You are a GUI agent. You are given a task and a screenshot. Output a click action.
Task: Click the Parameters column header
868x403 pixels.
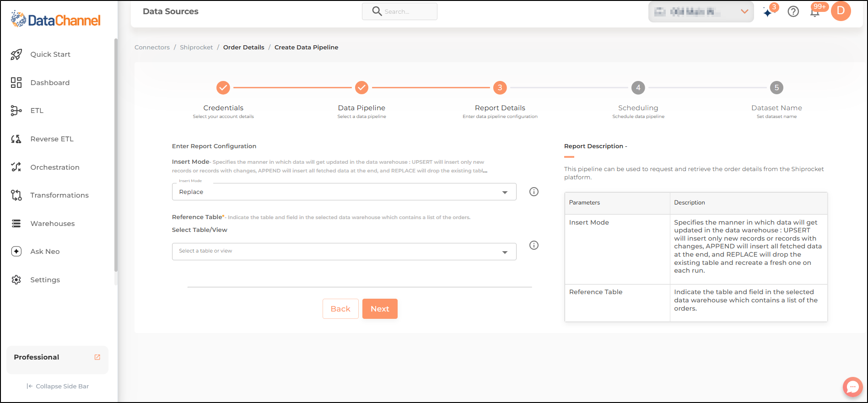(x=617, y=203)
